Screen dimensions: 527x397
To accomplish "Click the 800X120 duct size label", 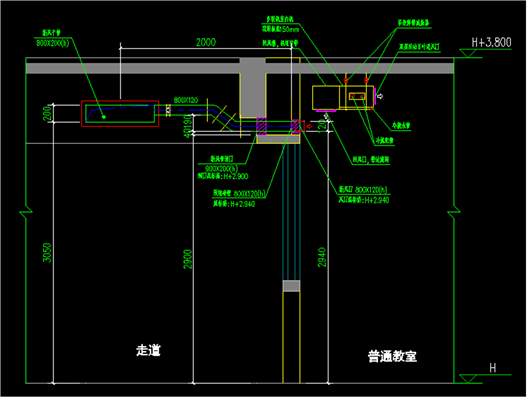I will (186, 100).
